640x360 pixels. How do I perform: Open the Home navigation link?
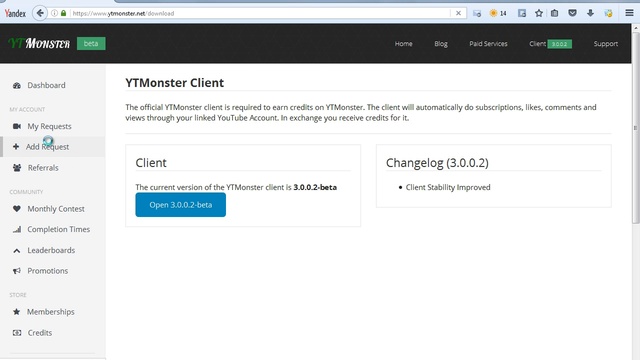tap(403, 44)
